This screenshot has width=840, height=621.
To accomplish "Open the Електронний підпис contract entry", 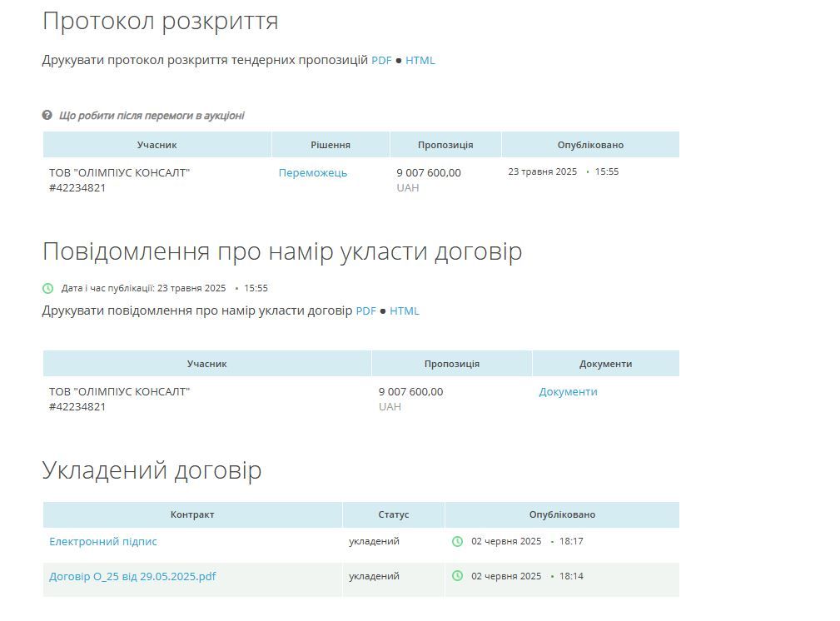I will (102, 540).
